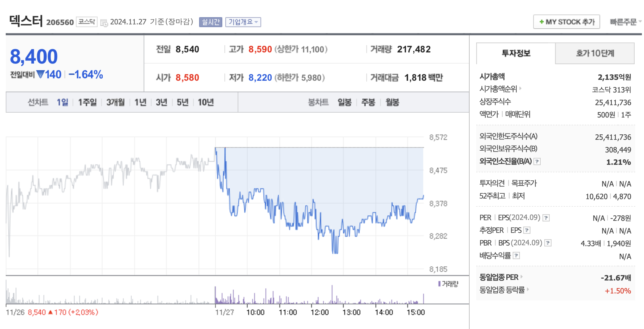Click the purple 거래량 legend marker
Image resolution: width=644 pixels, height=329 pixels.
coord(439,284)
